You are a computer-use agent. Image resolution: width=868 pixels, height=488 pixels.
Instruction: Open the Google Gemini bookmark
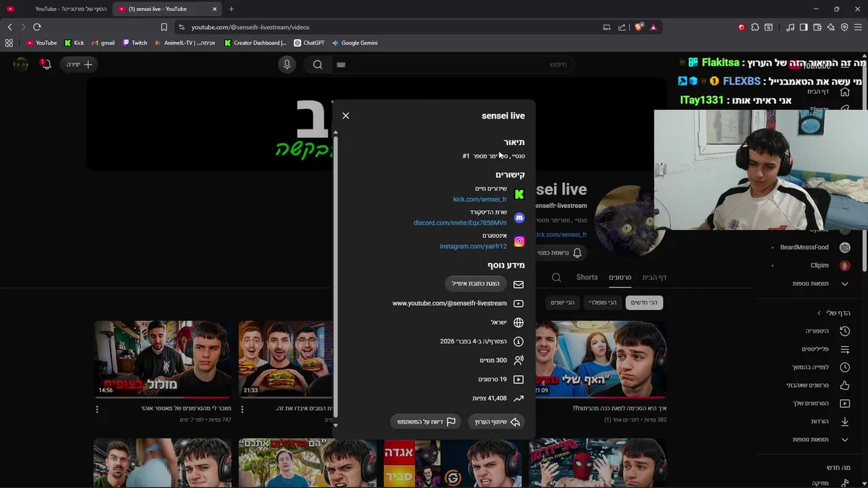[355, 43]
